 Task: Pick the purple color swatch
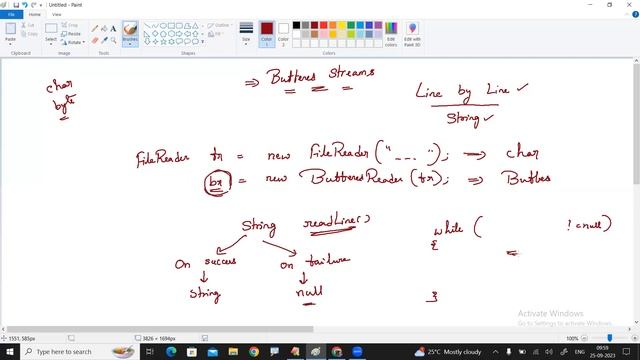(378, 25)
